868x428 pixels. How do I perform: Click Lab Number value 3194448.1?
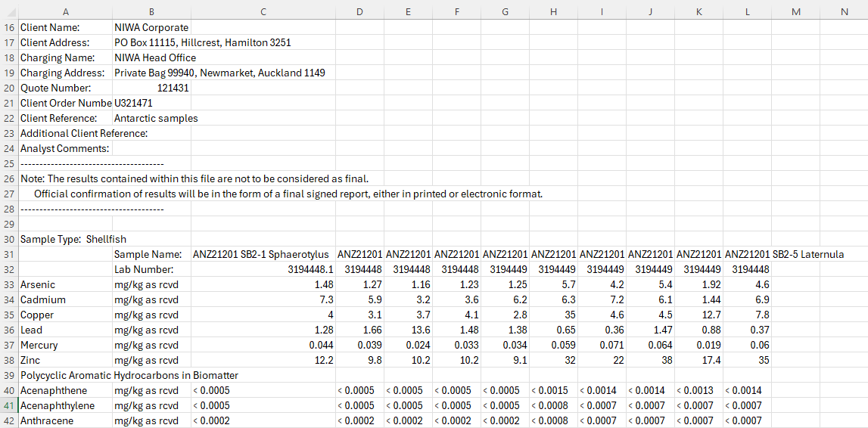click(x=263, y=270)
